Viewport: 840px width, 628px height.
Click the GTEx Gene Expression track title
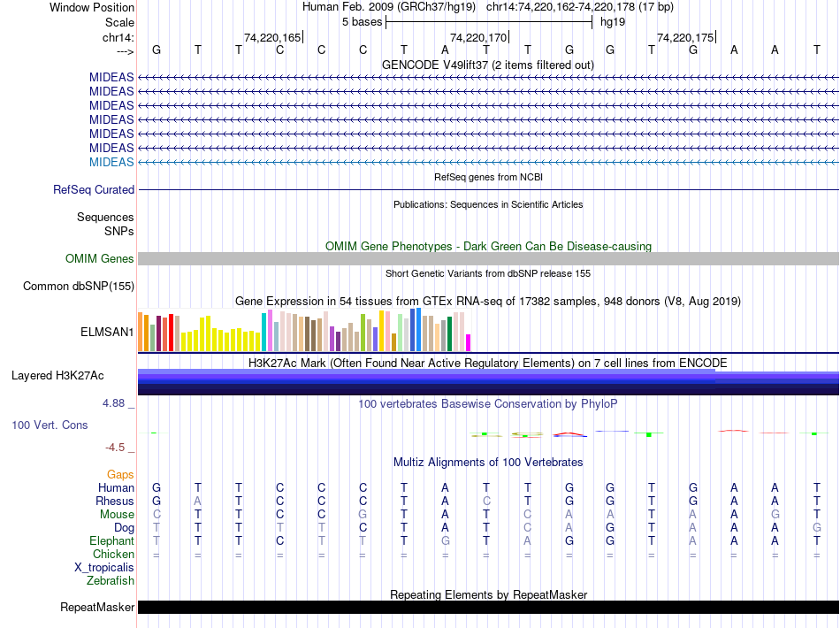pyautogui.click(x=488, y=301)
